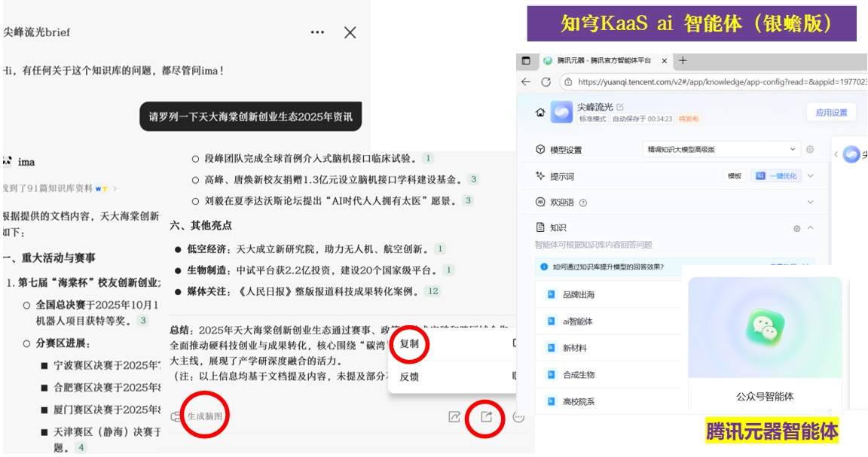Open model settings gear icon
868x457 pixels.
[810, 149]
